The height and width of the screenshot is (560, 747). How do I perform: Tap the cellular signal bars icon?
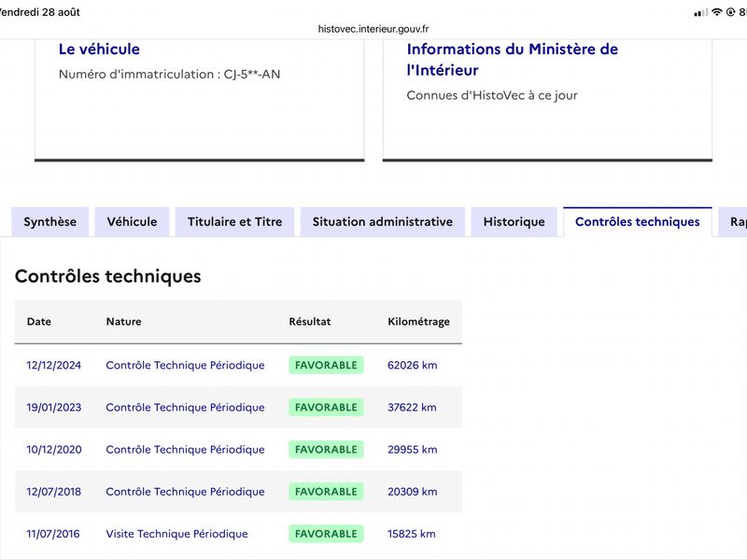701,13
